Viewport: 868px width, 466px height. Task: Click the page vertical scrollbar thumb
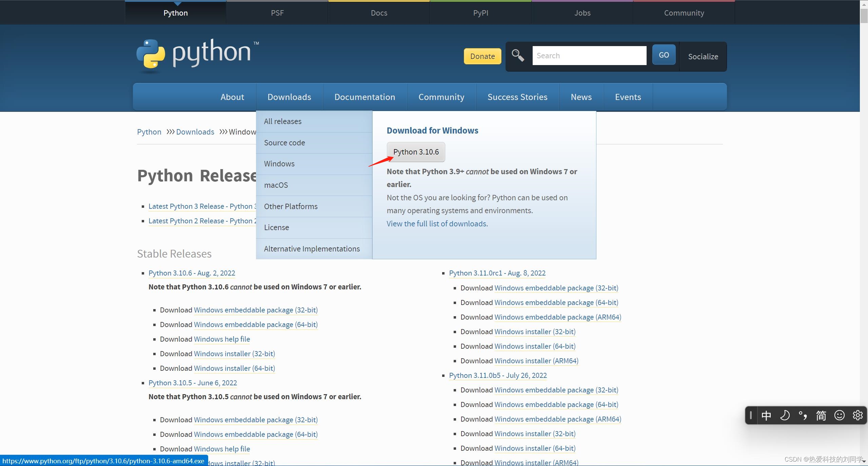coord(864,16)
